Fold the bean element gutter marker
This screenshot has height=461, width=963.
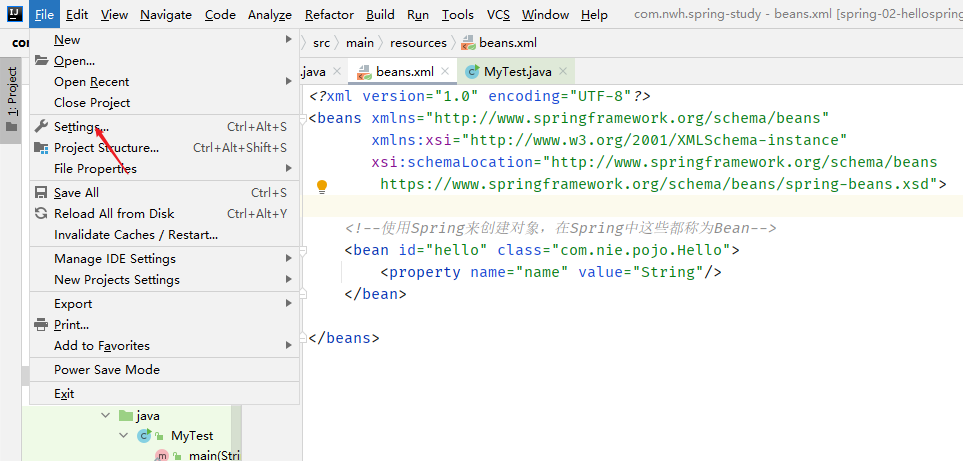pyautogui.click(x=303, y=250)
